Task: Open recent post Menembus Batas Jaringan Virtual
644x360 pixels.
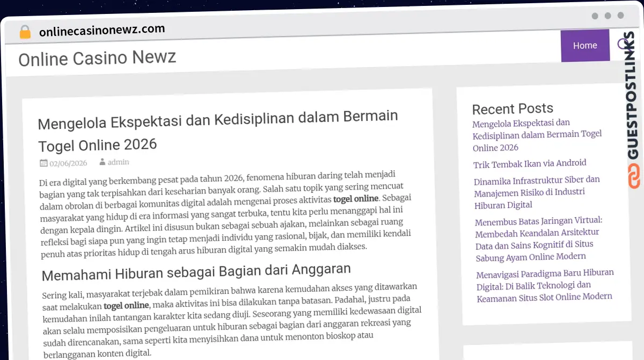Action: tap(539, 239)
